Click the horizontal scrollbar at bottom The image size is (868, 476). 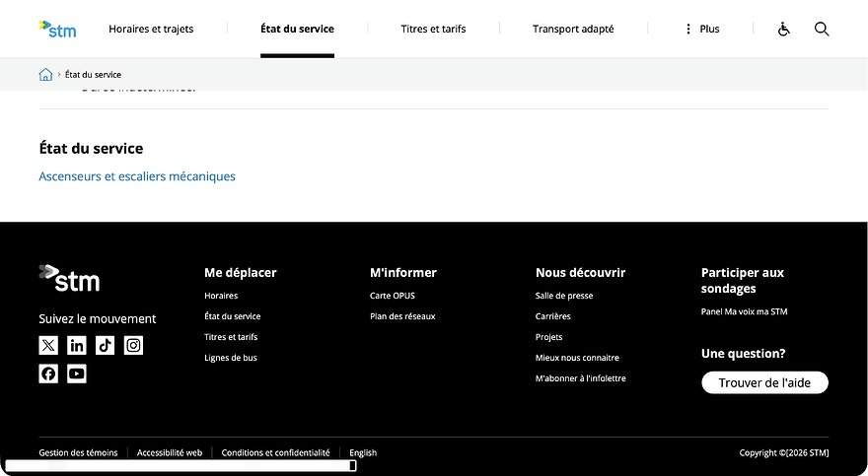[x=180, y=466]
